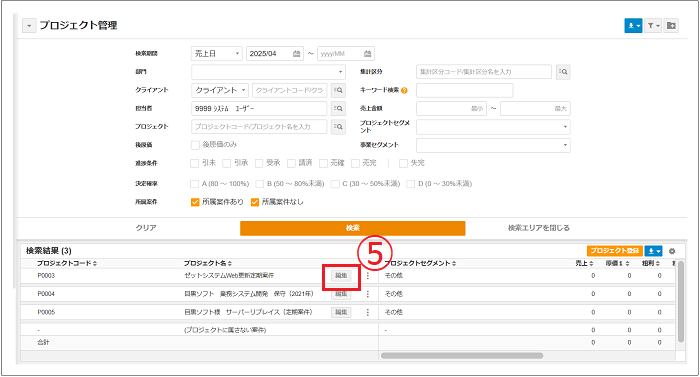The image size is (700, 377).
Task: Click the orange 検索 button
Action: click(353, 228)
